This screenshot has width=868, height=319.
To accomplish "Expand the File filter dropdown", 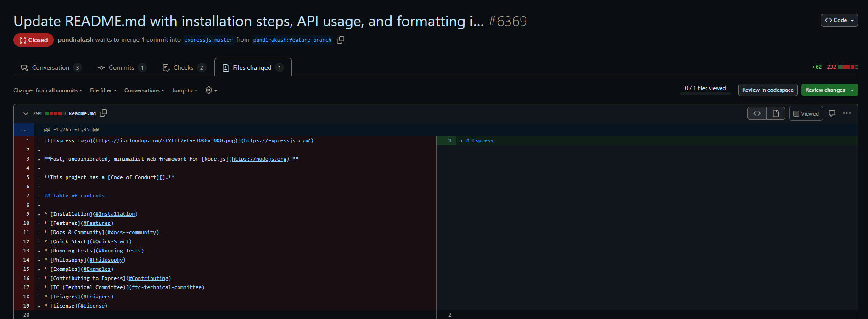I will point(103,90).
